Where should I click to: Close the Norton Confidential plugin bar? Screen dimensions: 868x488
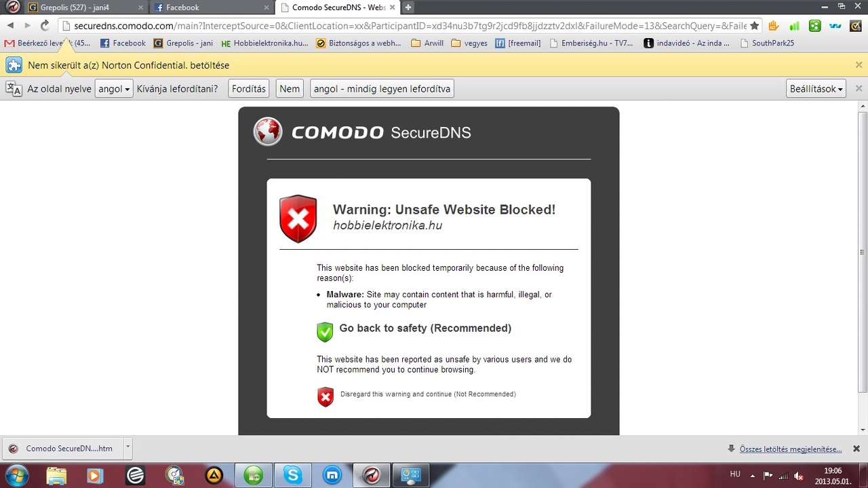(859, 65)
